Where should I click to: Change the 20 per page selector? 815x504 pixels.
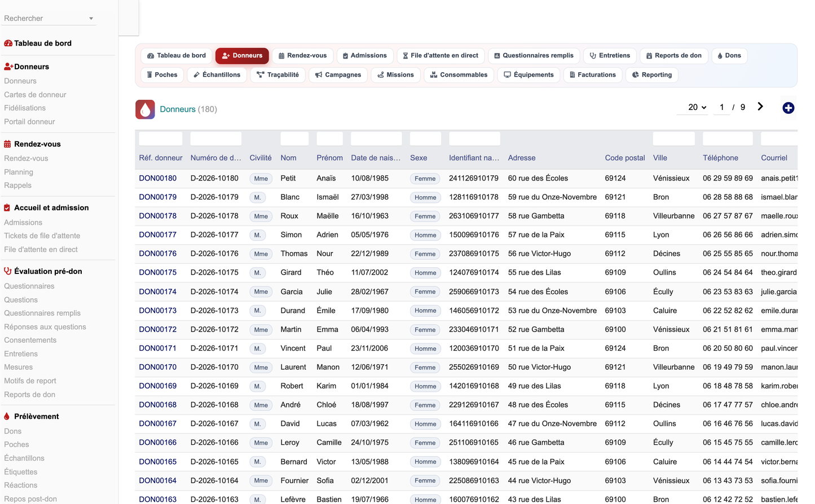693,107
